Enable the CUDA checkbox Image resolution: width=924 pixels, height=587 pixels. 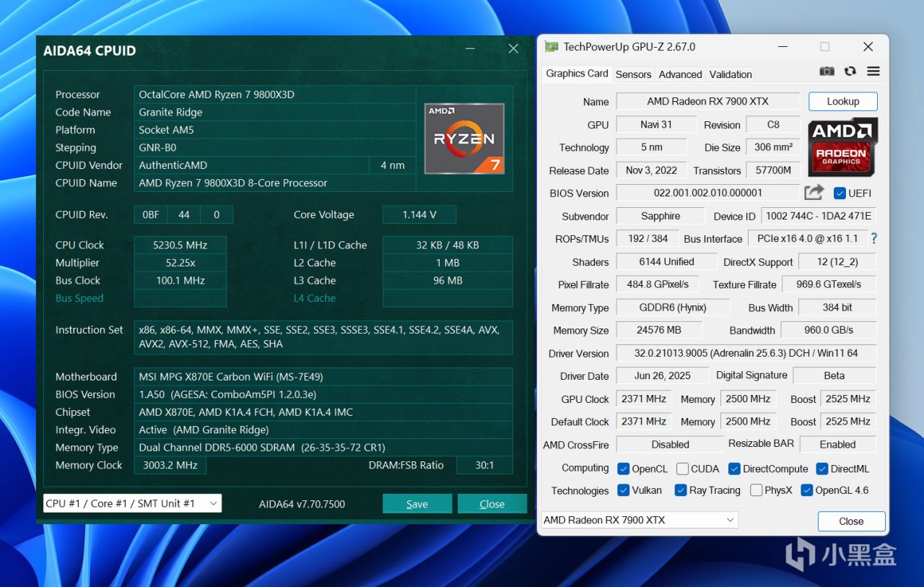tap(683, 469)
